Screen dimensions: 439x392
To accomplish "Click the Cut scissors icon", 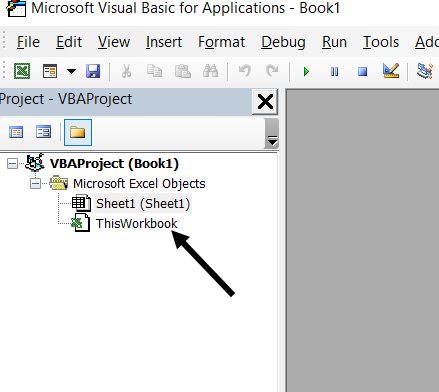I will click(126, 71).
